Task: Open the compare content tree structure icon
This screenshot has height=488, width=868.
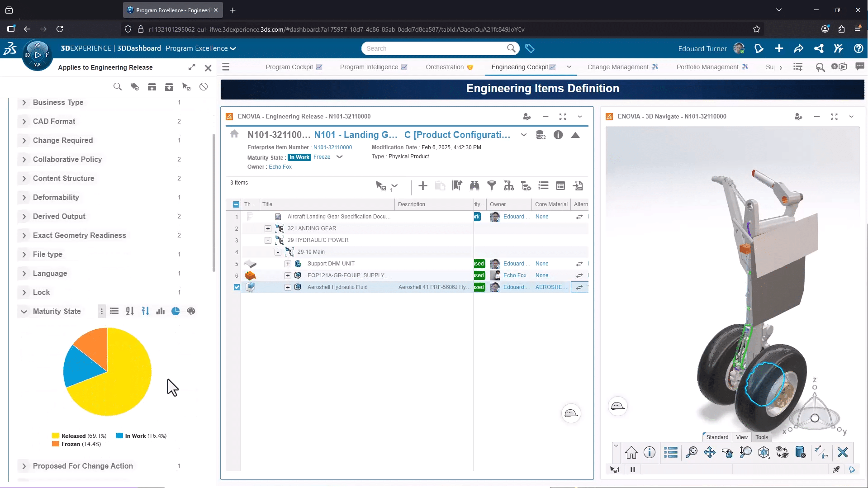Action: [x=508, y=186]
